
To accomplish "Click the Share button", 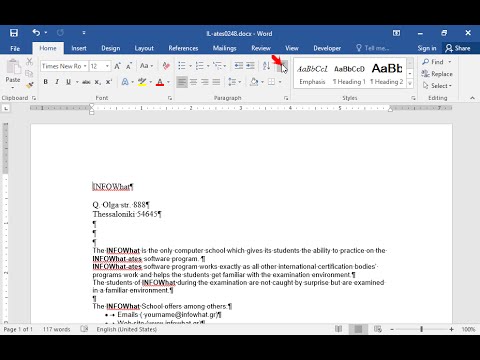I will (x=458, y=48).
